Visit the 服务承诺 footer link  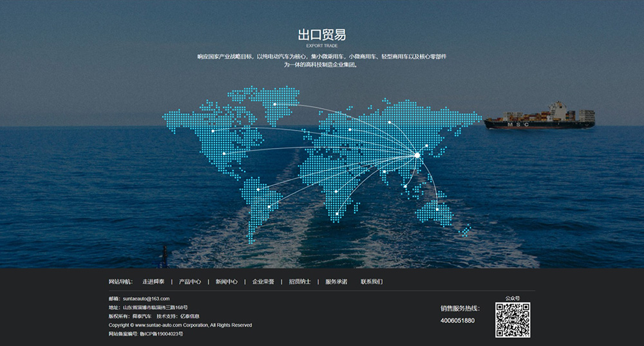(336, 282)
